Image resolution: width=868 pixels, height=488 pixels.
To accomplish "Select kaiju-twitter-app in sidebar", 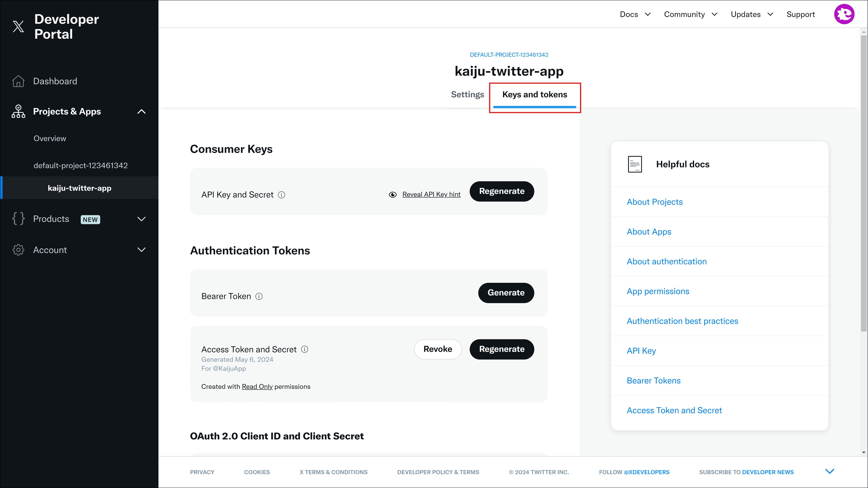I will click(80, 188).
